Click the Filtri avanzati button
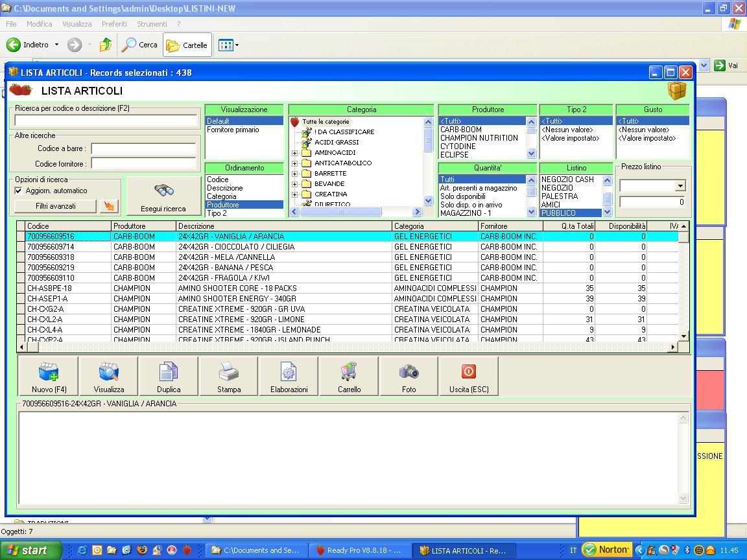The width and height of the screenshot is (747, 560). 56,206
